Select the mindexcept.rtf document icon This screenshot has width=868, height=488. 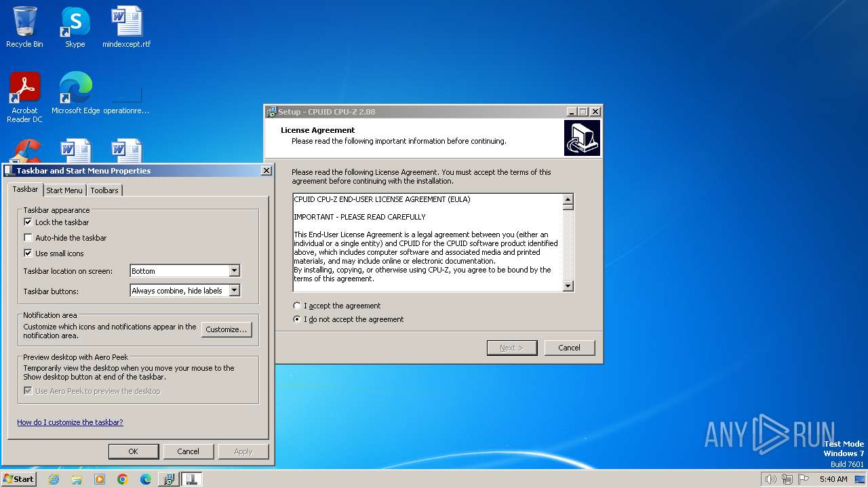[126, 27]
